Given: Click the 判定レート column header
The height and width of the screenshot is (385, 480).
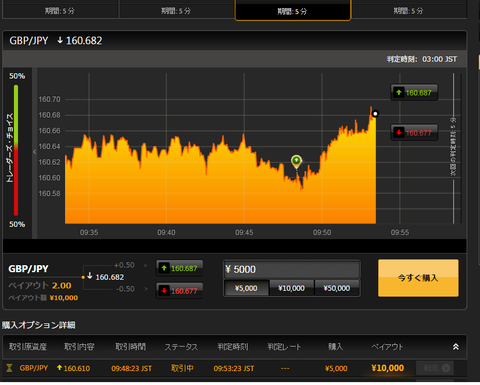Looking at the screenshot, I should click(x=284, y=347).
